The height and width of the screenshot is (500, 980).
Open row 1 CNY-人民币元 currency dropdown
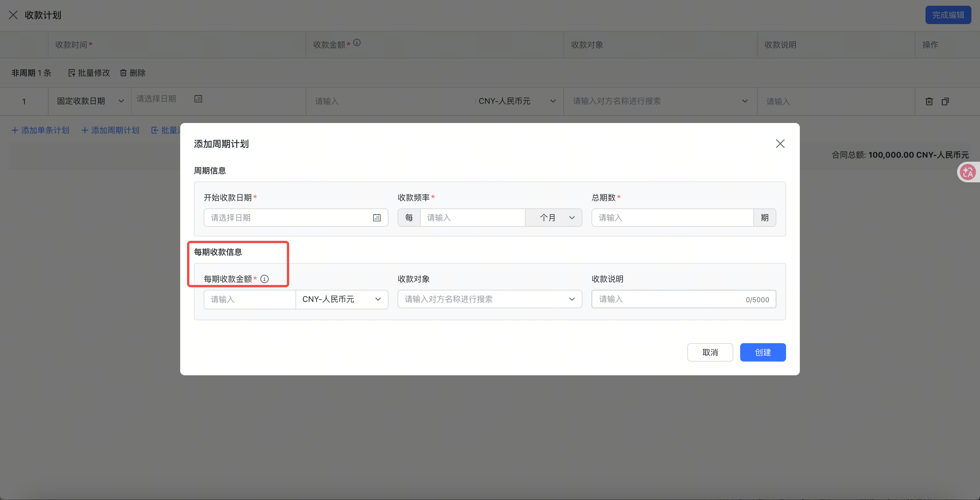pos(517,101)
